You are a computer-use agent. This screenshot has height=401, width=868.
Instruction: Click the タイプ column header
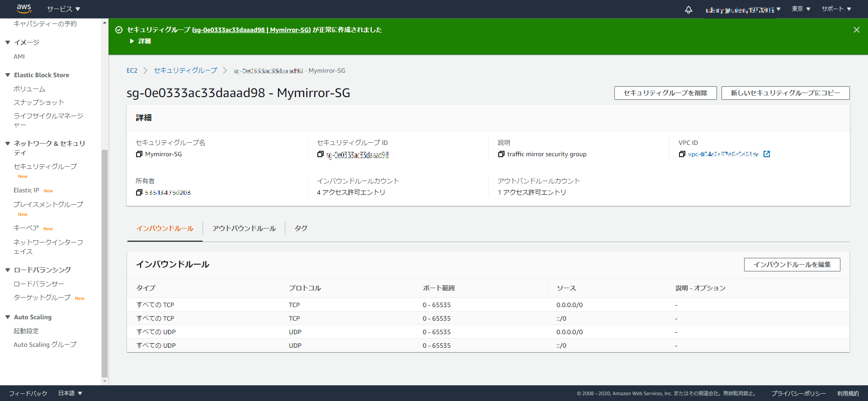(146, 288)
